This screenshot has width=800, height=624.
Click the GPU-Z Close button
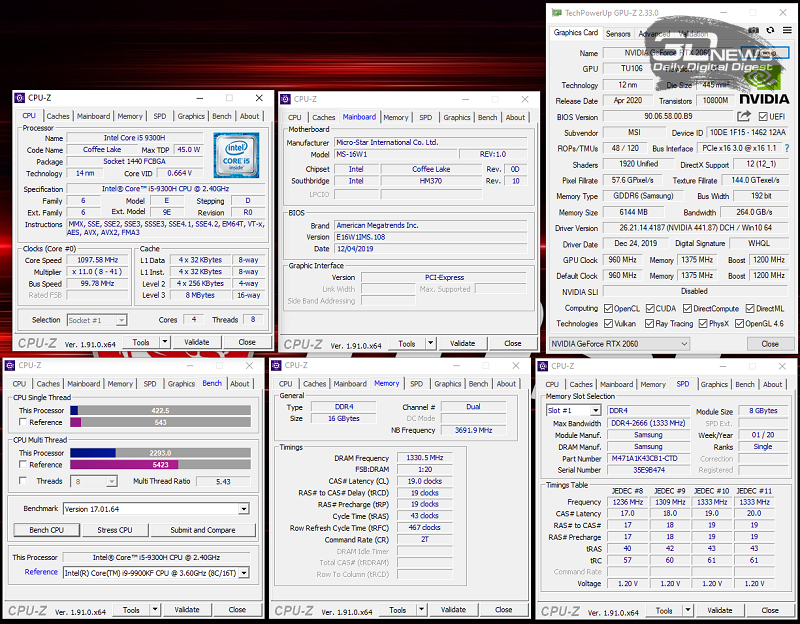point(770,344)
